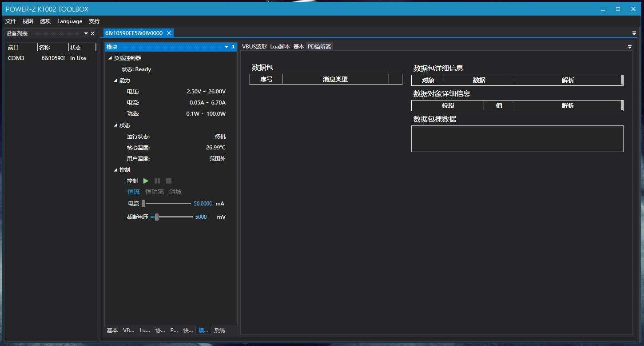Click the 值 column header
The height and width of the screenshot is (346, 644).
(499, 105)
